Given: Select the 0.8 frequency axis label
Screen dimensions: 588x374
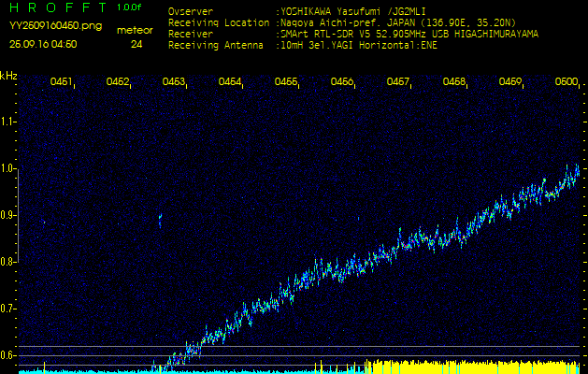Looking at the screenshot, I should 9,262.
